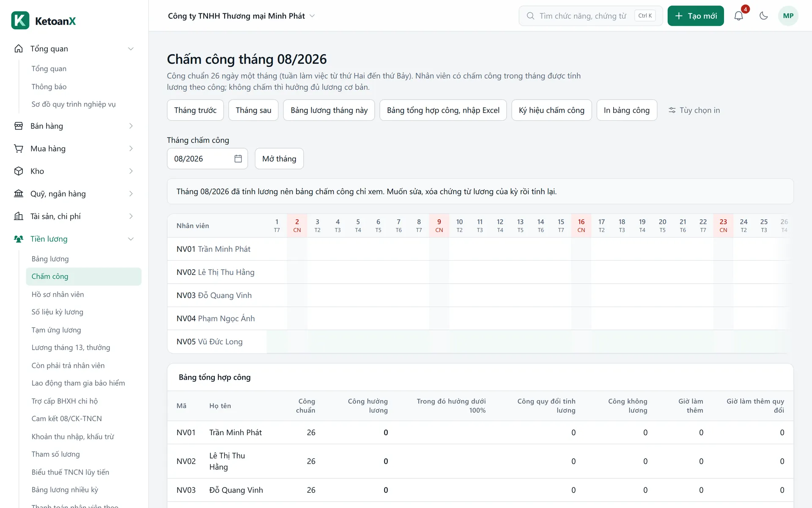This screenshot has width=812, height=508.
Task: Expand the Mua hàng section chevron
Action: point(131,149)
